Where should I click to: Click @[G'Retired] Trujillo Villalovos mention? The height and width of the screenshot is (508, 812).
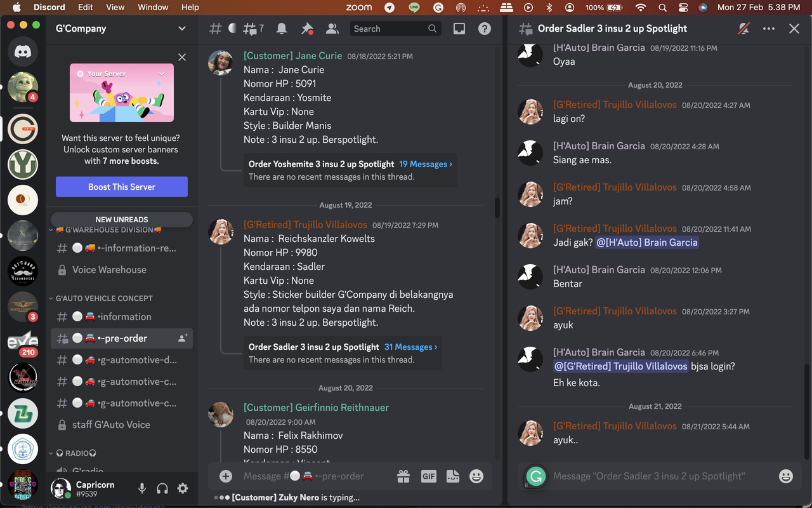tap(620, 366)
